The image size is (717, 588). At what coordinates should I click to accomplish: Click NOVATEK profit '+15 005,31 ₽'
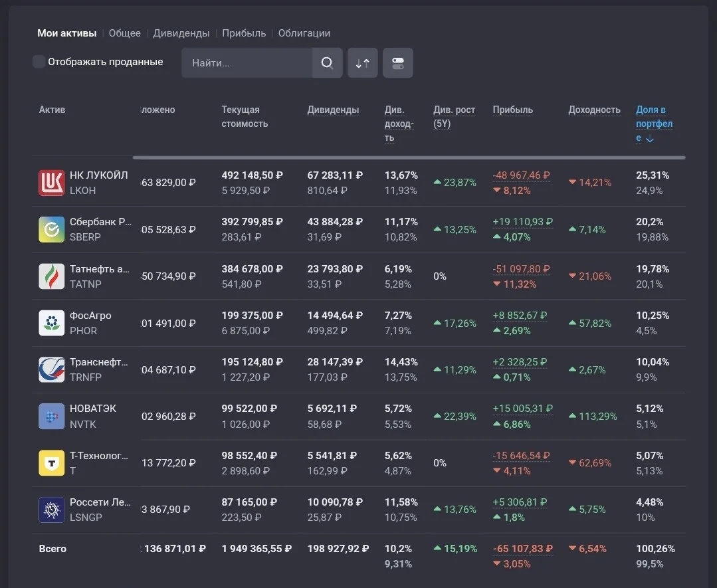click(x=523, y=409)
